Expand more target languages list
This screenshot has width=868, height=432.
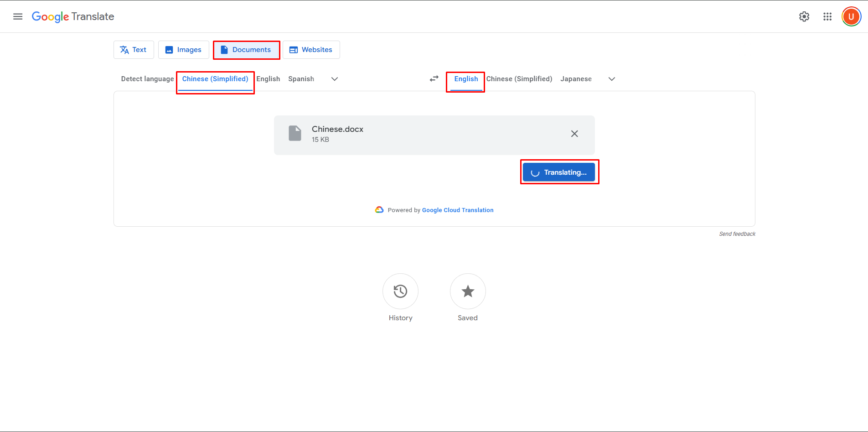[611, 78]
